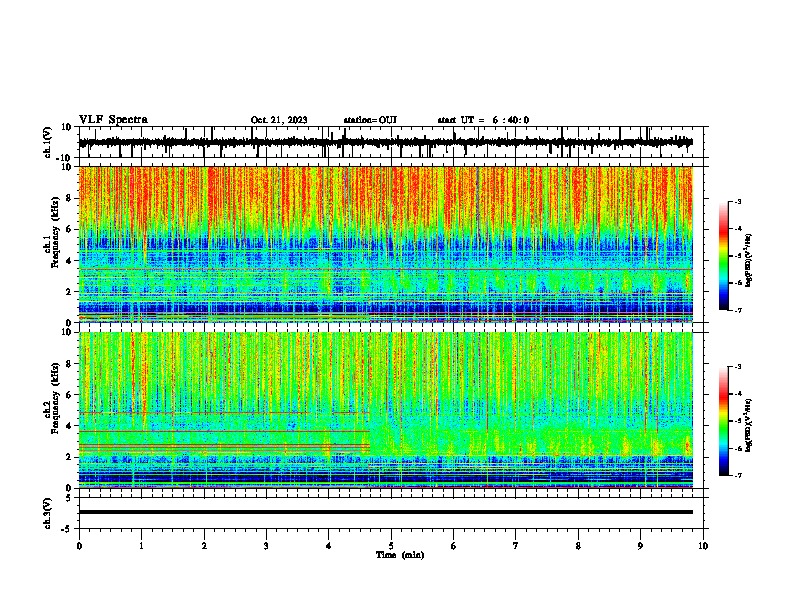Click the "-7" label on upper colorbar
Screen dimensions: 792x612
[x=738, y=310]
